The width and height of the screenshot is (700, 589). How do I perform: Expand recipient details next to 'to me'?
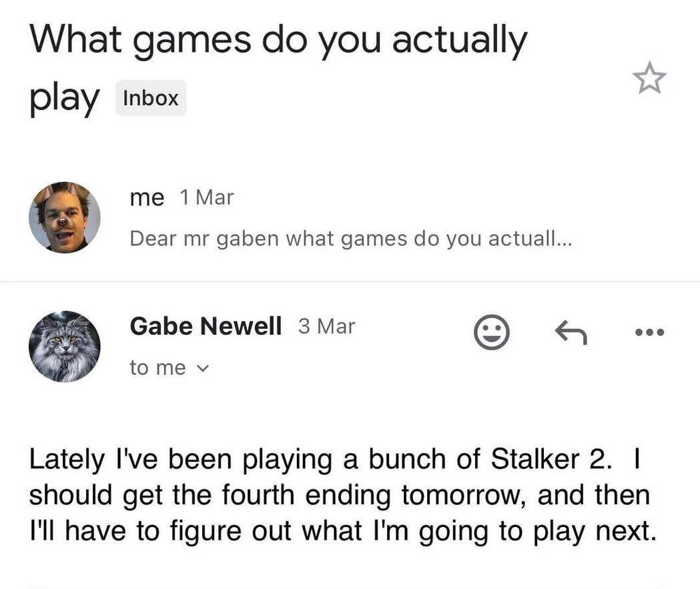pos(203,369)
